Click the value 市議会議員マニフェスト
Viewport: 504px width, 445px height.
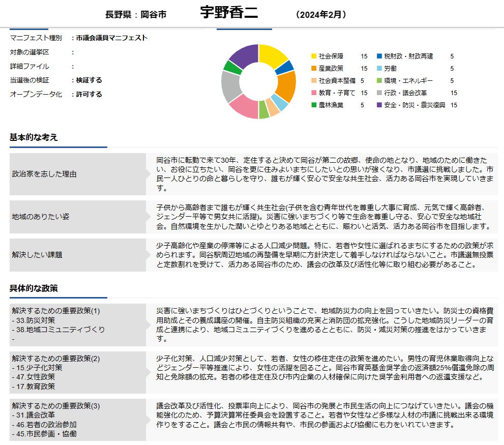tap(112, 38)
